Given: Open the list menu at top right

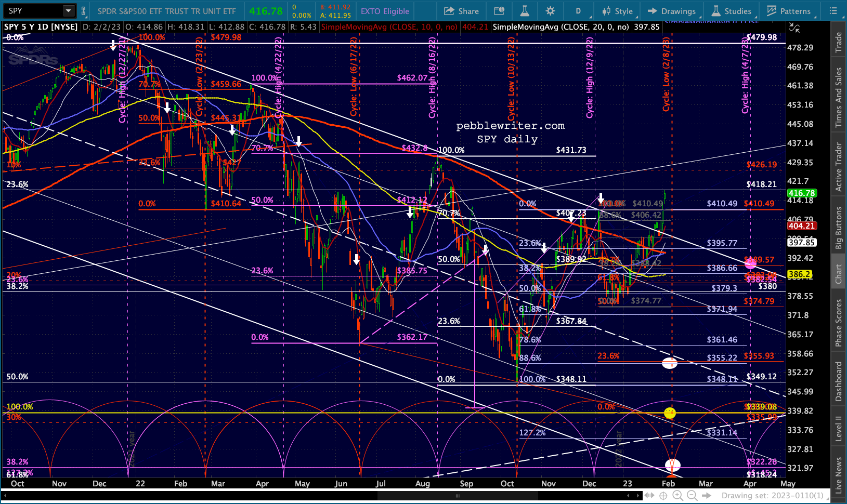Looking at the screenshot, I should pos(834,11).
